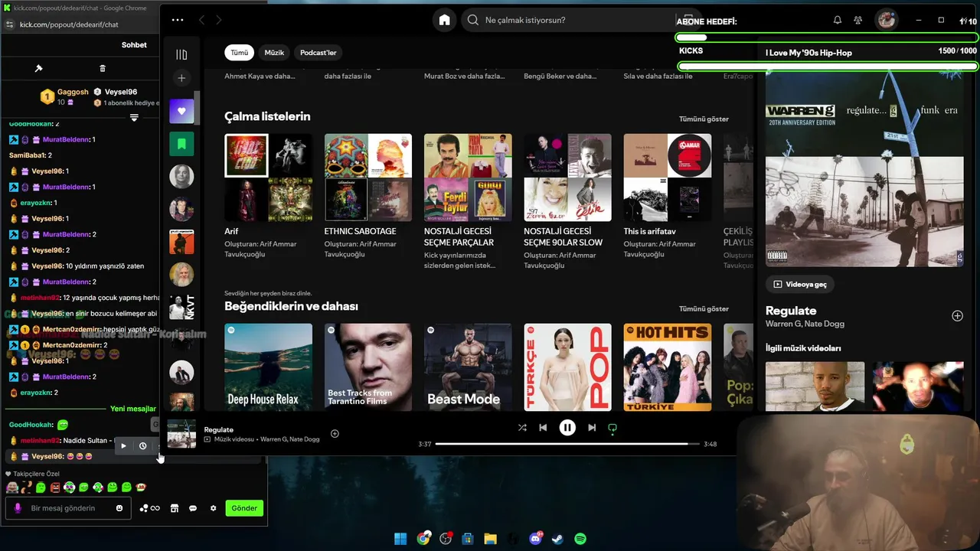This screenshot has height=551, width=980.
Task: Open Discord from the taskbar
Action: pyautogui.click(x=536, y=539)
